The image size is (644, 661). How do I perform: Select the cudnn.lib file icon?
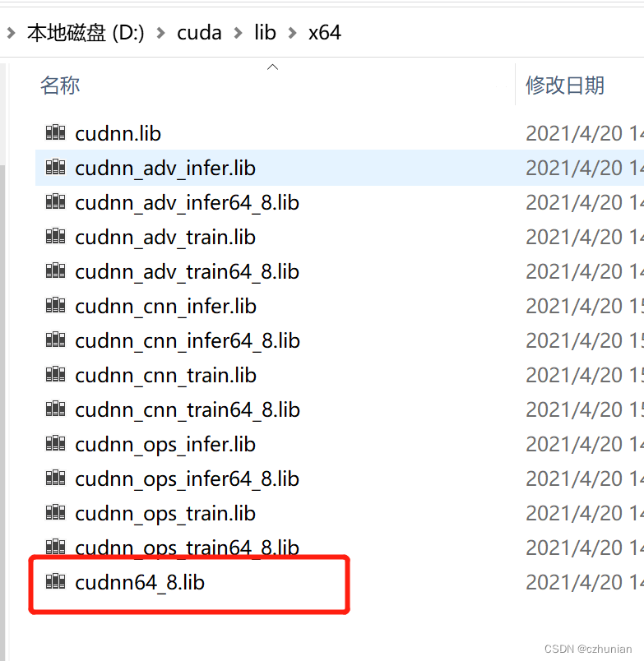tap(56, 133)
